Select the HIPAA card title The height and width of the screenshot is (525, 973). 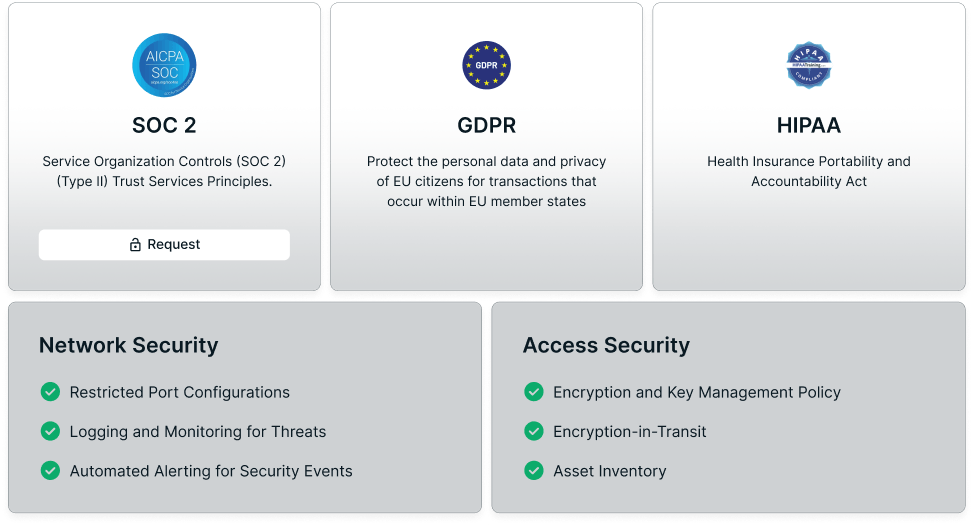tap(809, 126)
